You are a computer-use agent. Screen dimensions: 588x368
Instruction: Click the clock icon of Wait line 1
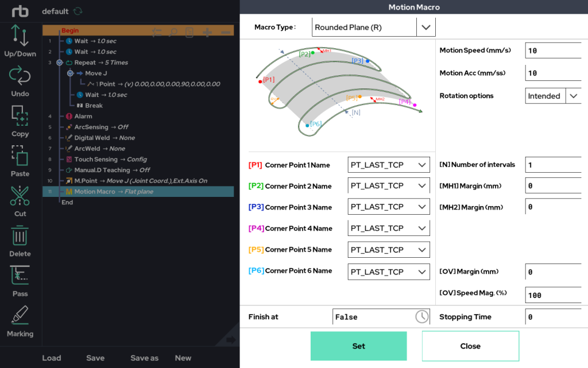(x=69, y=41)
